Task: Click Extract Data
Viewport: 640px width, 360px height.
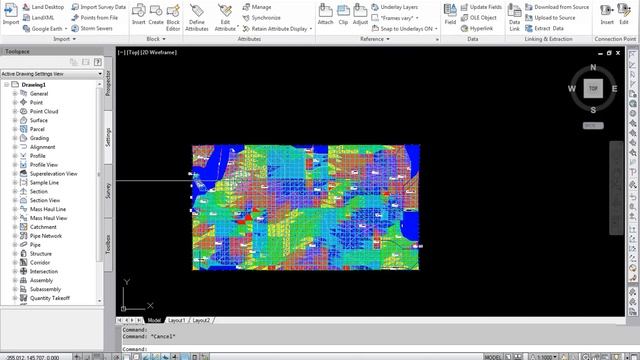Action: pos(544,28)
